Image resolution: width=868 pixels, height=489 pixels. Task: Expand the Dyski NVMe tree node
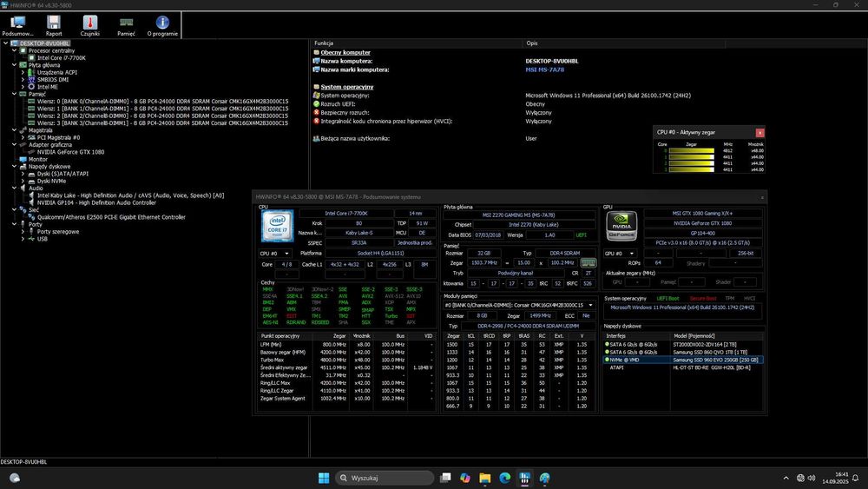pyautogui.click(x=24, y=181)
